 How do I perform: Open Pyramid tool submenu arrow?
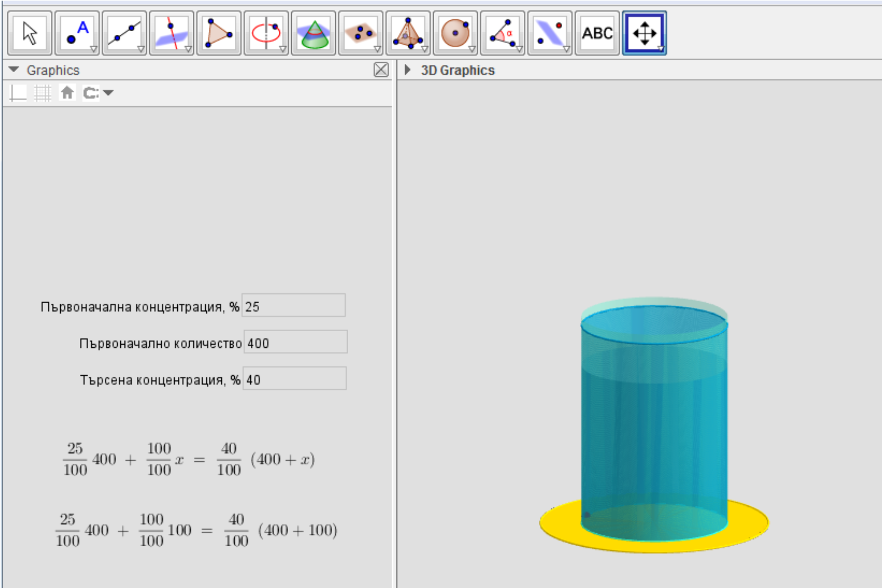point(424,49)
